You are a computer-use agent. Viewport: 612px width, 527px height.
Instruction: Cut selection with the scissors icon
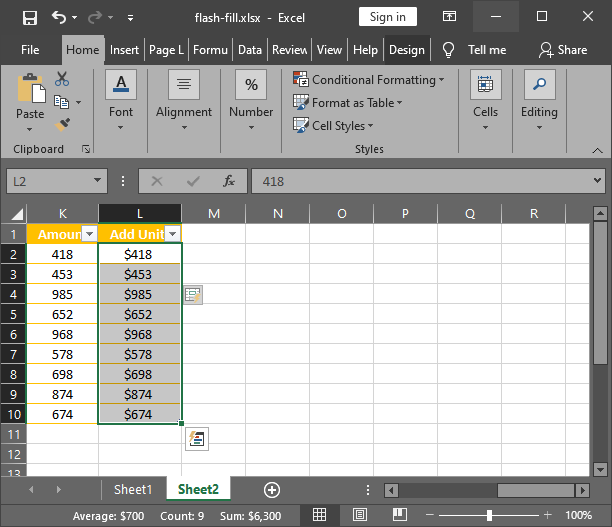tap(62, 79)
